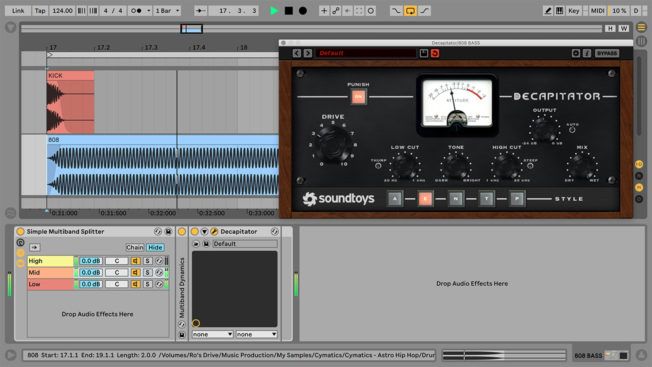This screenshot has height=367, width=652.
Task: Click the H button to optimize arrangement height
Action: click(610, 28)
